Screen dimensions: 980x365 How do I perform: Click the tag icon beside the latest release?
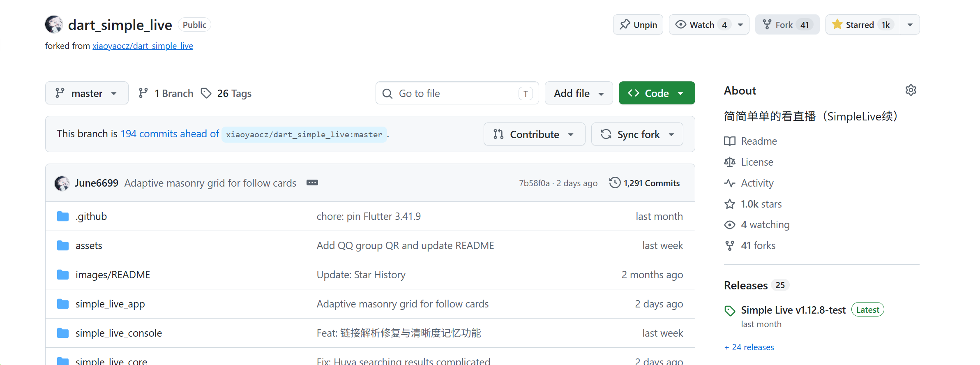click(x=730, y=311)
